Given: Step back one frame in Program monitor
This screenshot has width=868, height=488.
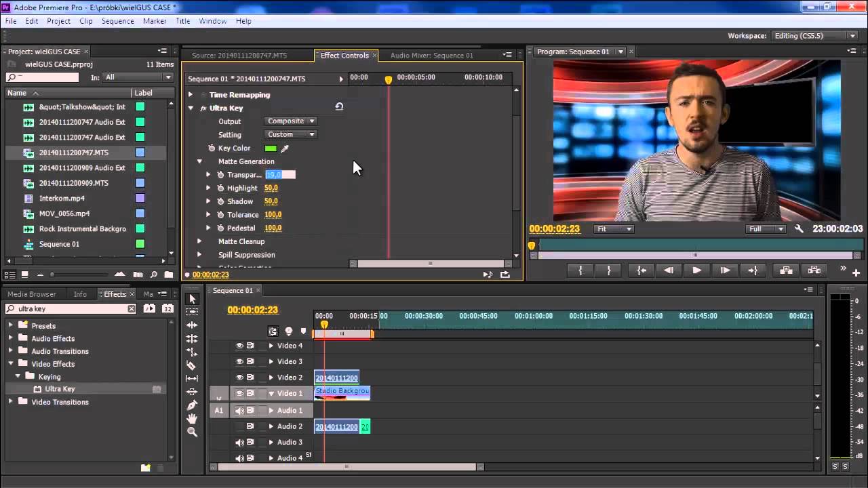Looking at the screenshot, I should [x=669, y=270].
